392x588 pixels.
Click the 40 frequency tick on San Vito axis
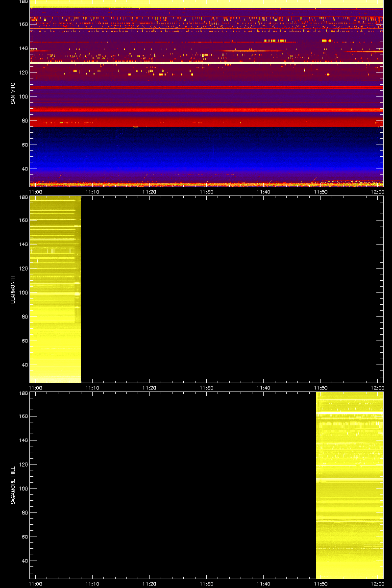click(24, 169)
